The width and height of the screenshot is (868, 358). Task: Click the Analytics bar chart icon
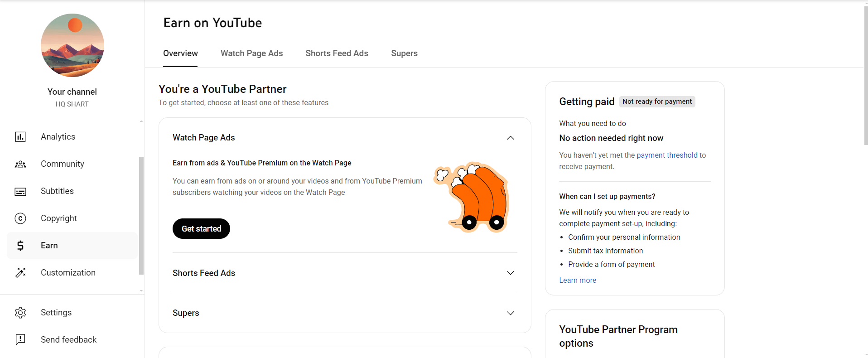click(20, 137)
